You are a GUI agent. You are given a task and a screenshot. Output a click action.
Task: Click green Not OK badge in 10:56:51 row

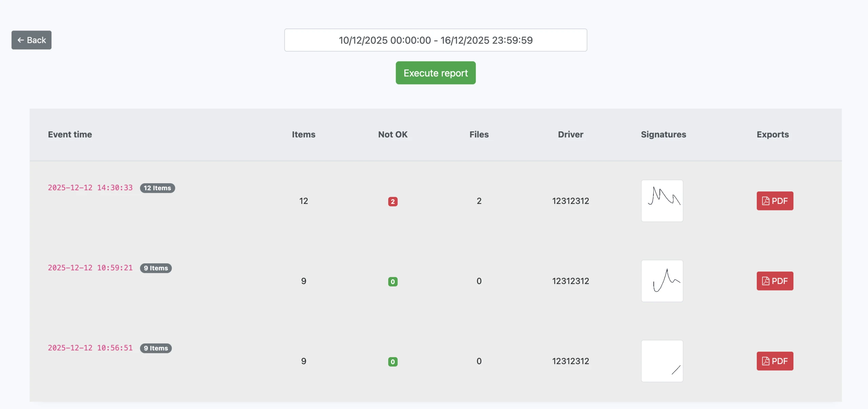(x=393, y=362)
